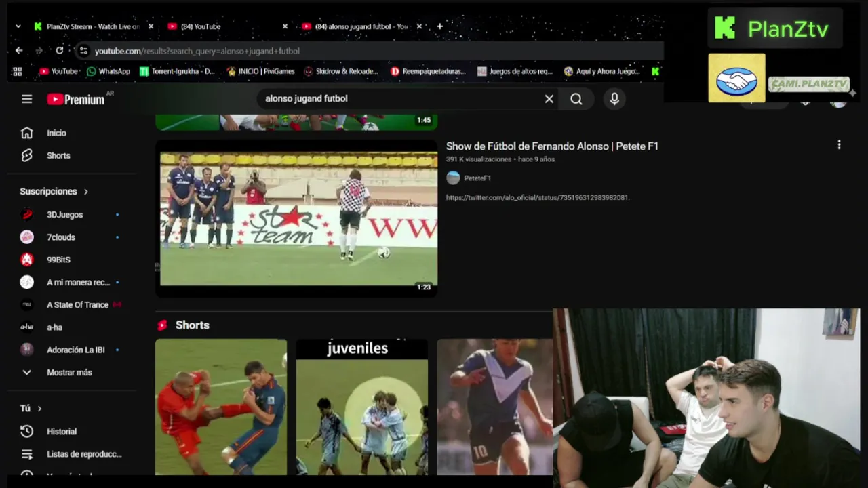Open the a-ha channel avatar
This screenshot has height=488, width=868.
pyautogui.click(x=26, y=327)
